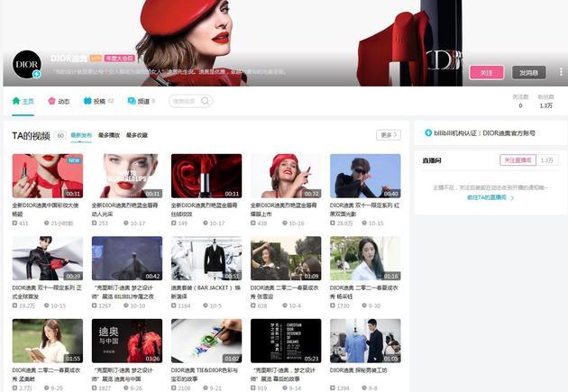The height and width of the screenshot is (392, 568).
Task: Click 关注直播间 button
Action: click(518, 160)
